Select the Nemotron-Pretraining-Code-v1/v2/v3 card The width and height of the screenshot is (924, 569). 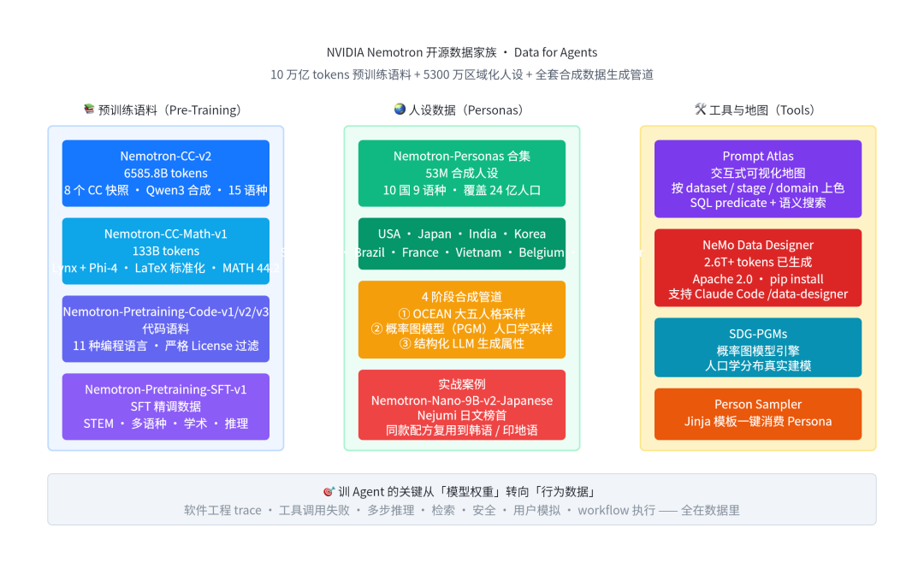166,329
